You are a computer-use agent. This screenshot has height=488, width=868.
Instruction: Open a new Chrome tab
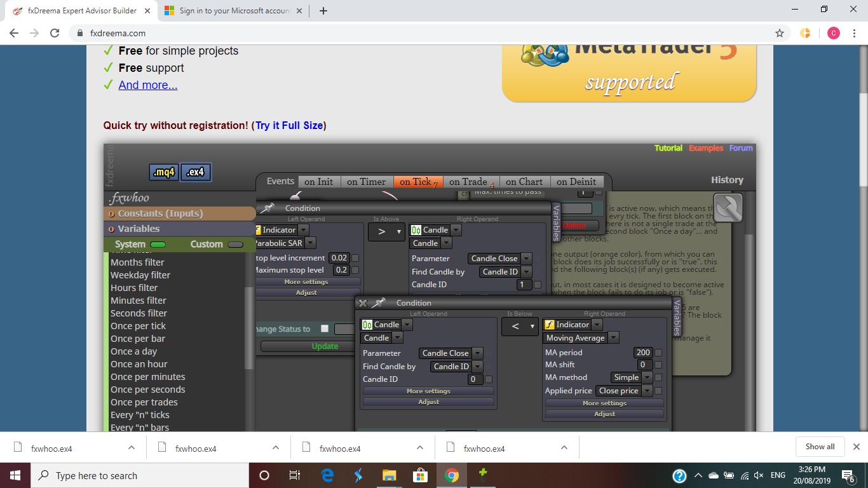coord(323,11)
